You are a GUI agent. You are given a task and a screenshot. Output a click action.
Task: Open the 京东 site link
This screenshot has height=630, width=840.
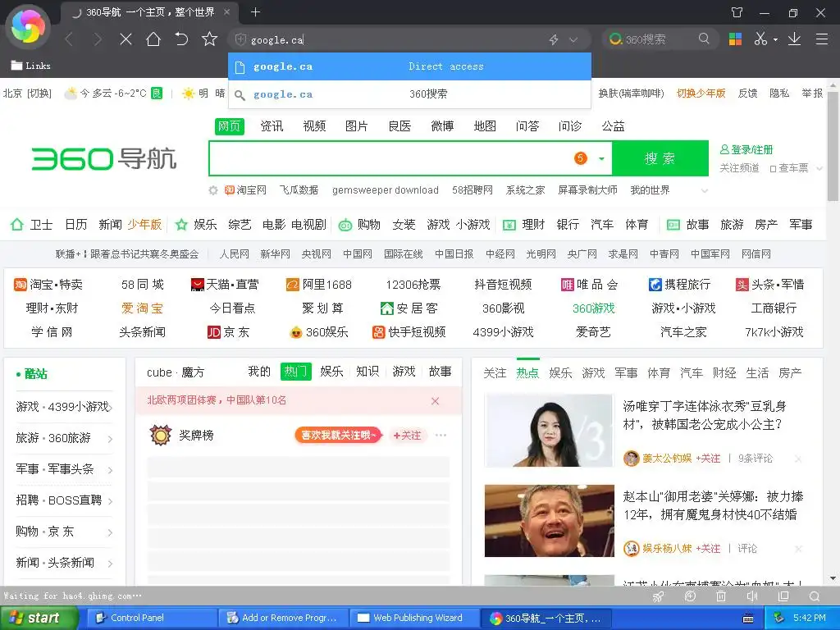[x=228, y=332]
